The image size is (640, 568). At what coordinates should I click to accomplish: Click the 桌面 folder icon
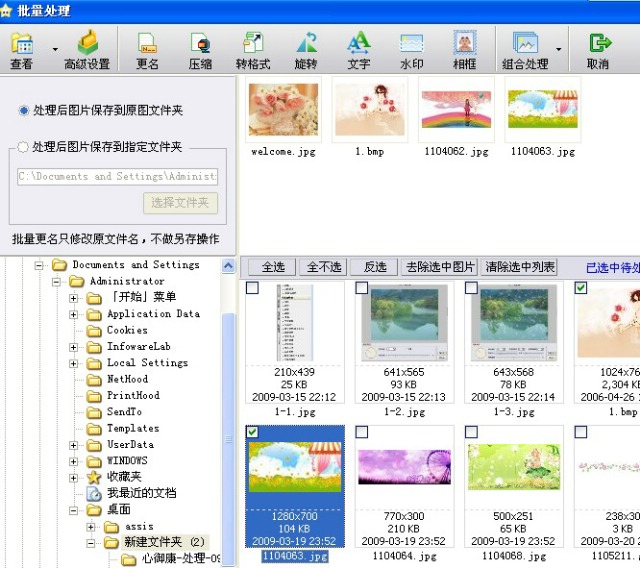click(94, 510)
